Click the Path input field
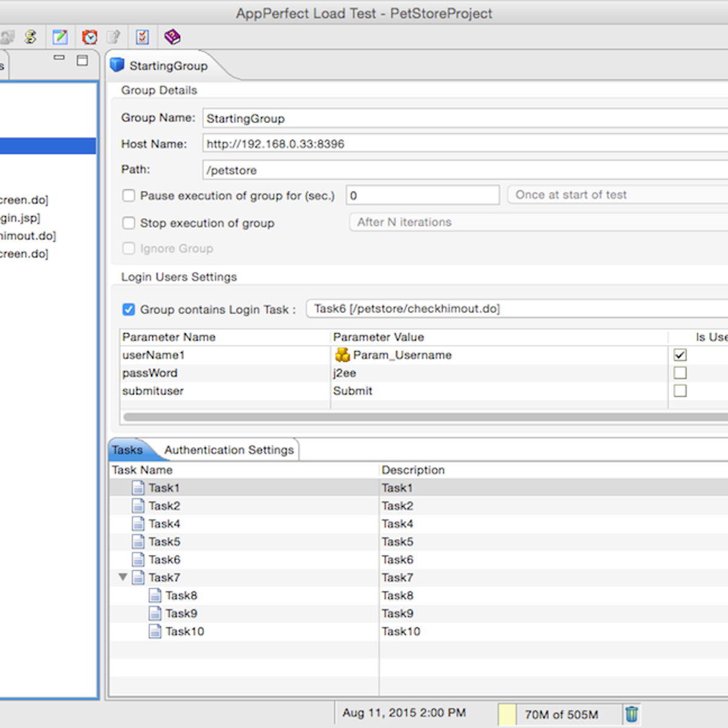 (465, 170)
